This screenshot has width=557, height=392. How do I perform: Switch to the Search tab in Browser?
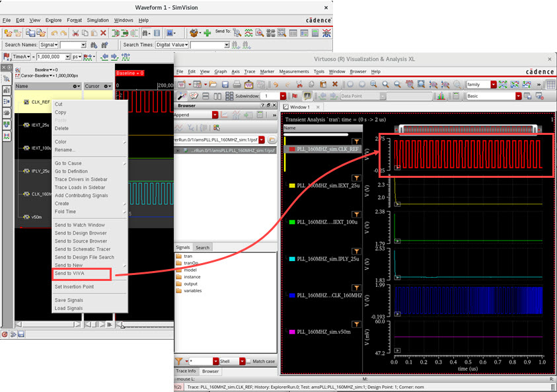(202, 248)
